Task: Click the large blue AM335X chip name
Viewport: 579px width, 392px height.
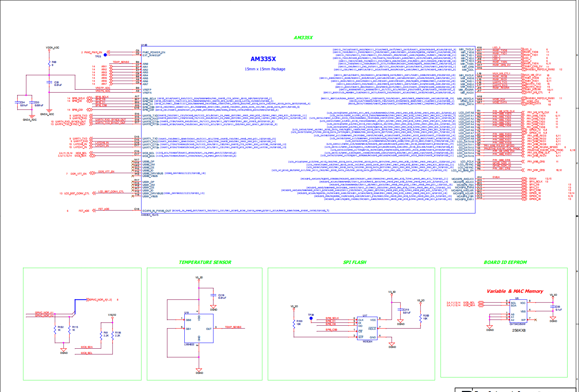Action: 263,59
